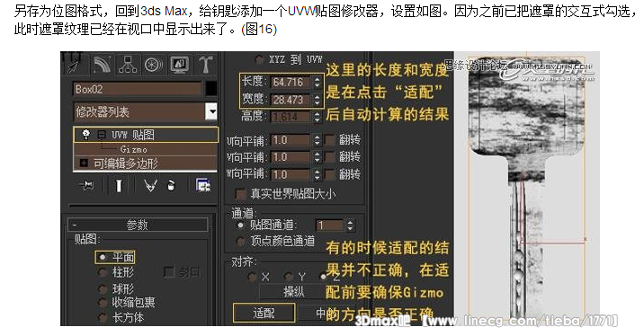Open the Motion command panel tab
The width and height of the screenshot is (644, 336).
click(x=154, y=65)
